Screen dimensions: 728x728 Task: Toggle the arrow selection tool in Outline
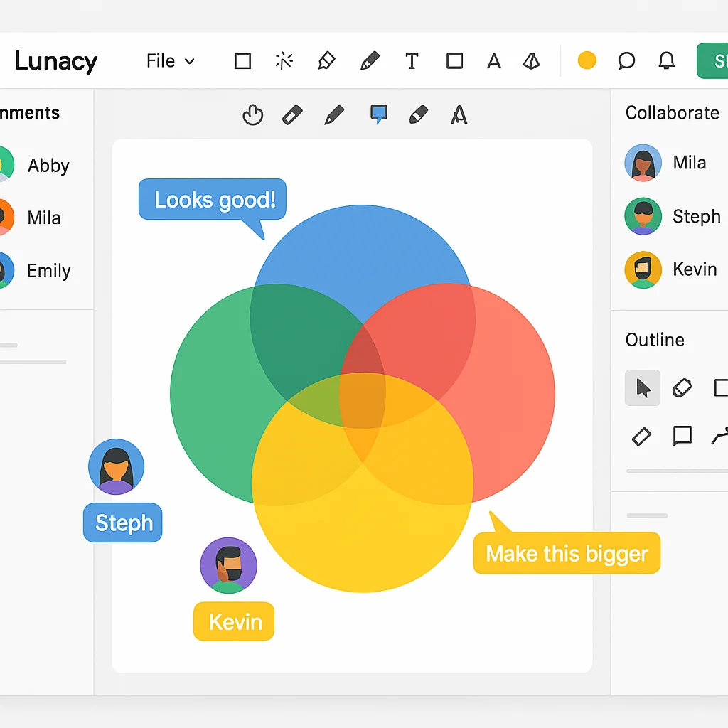tap(642, 388)
